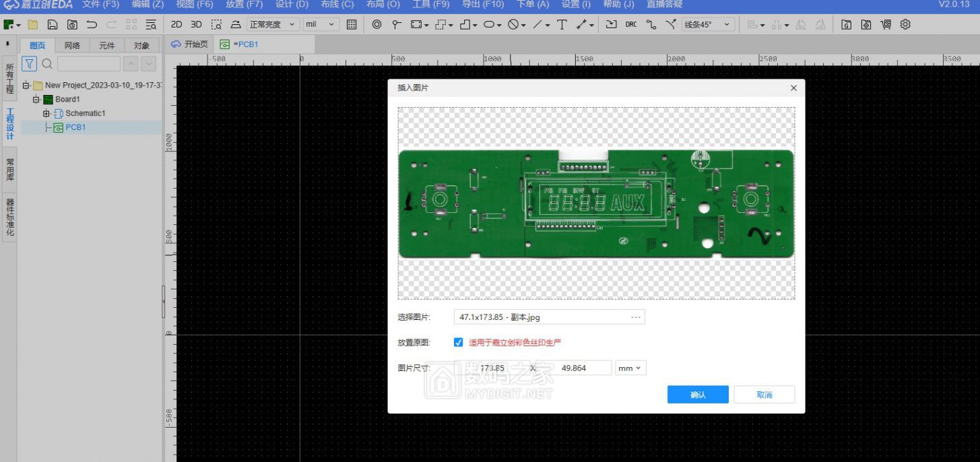Select the ellipse drawing tool
The width and height of the screenshot is (980, 462).
[x=489, y=24]
